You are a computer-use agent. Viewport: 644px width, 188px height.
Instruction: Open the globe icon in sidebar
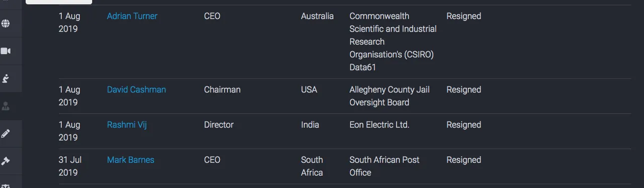click(x=6, y=24)
